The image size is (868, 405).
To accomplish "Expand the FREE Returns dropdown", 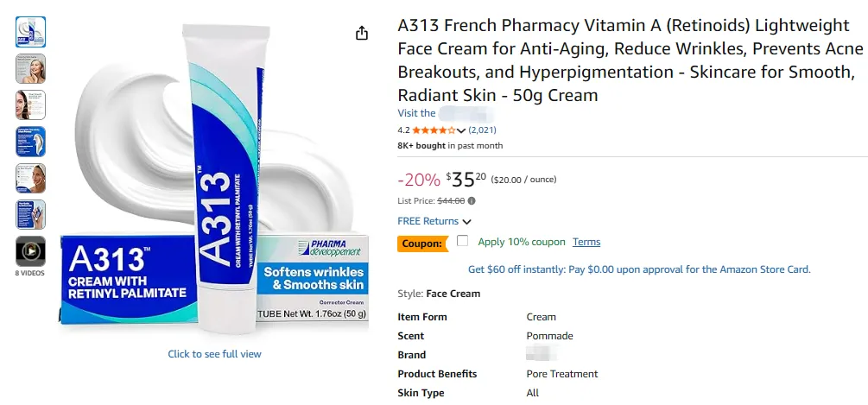I will [467, 222].
